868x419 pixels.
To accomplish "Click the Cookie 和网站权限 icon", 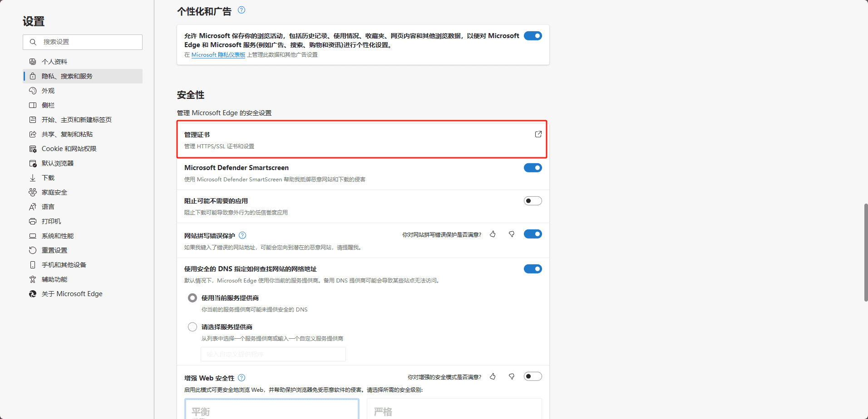I will pos(33,149).
